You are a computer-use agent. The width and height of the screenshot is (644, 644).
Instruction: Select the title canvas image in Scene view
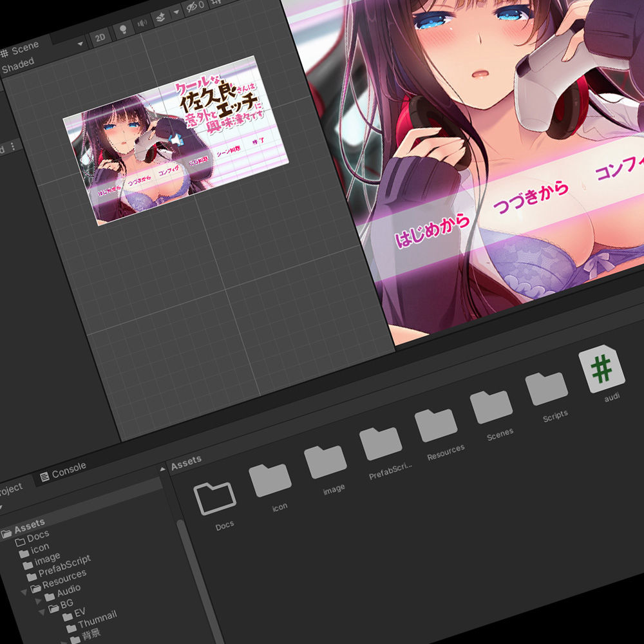point(176,140)
